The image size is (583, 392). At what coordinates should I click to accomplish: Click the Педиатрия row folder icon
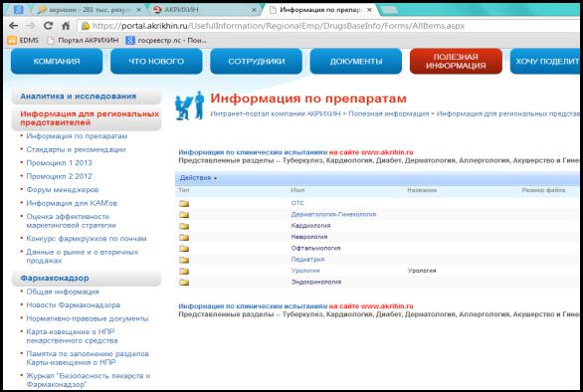[x=184, y=260]
